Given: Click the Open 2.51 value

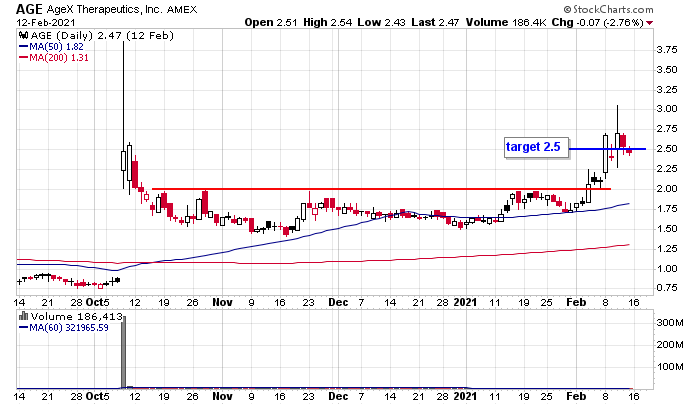Looking at the screenshot, I should [271, 22].
